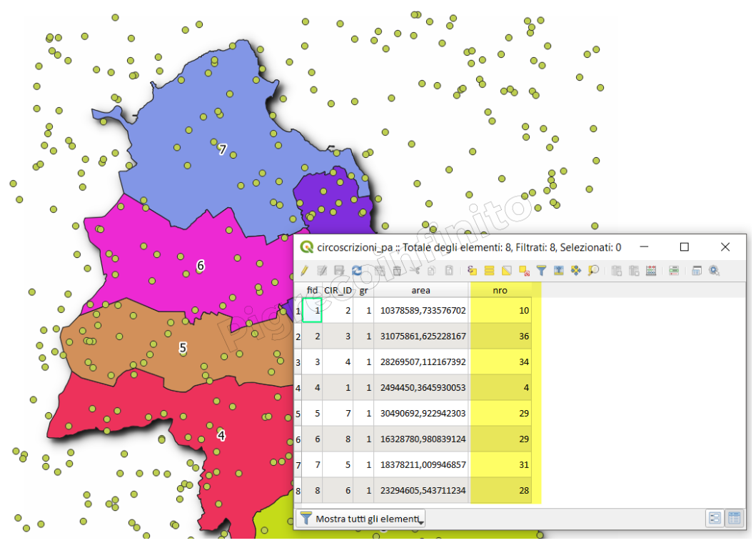This screenshot has height=543, width=756.
Task: Open 'Mostra tutti gli elementi' filter dropdown
Action: tap(361, 519)
